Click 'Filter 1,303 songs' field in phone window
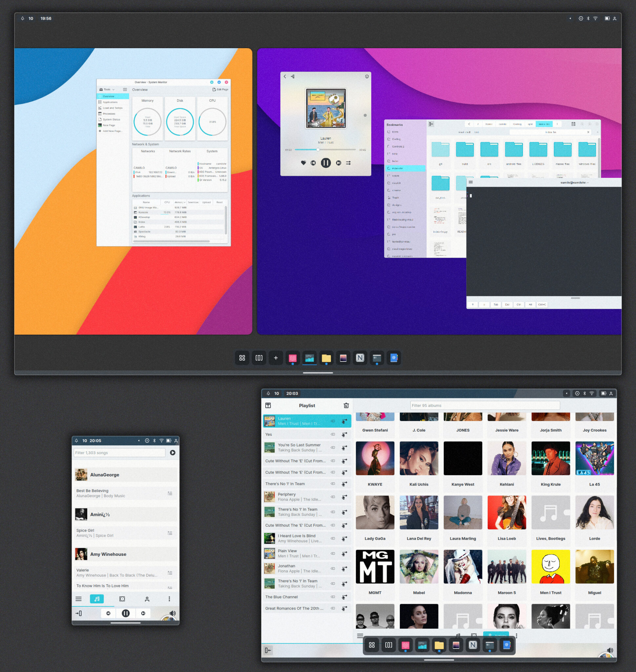Screen dimensions: 636x672 click(119, 452)
